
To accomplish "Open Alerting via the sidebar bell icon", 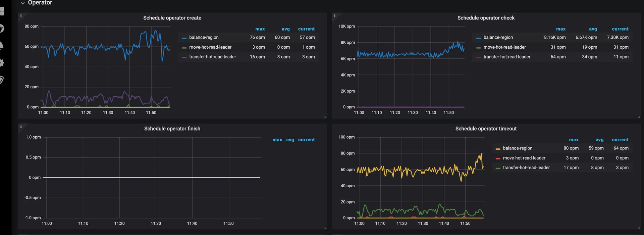I will pyautogui.click(x=2, y=45).
